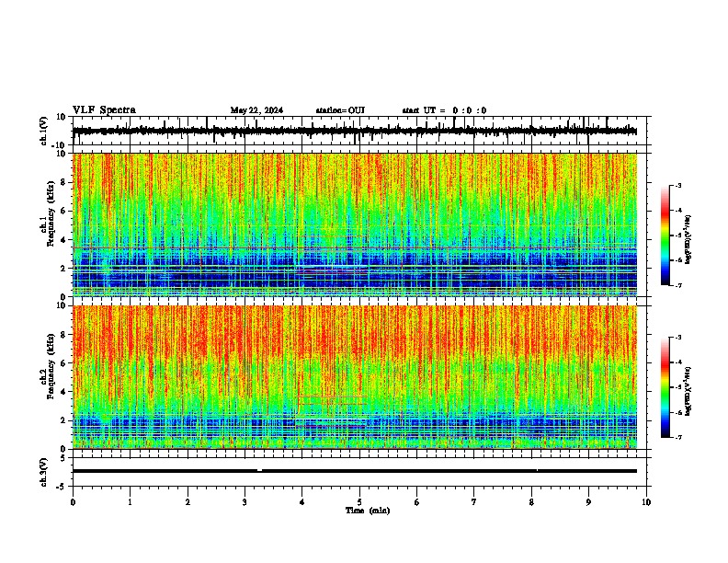The image size is (728, 563).
Task: Click the VLF Spectra title text
Action: click(104, 110)
